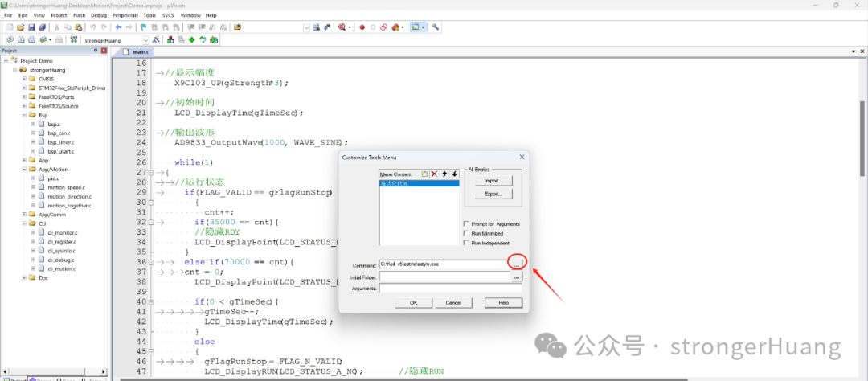
Task: Open the strongerHuang target dropdown
Action: click(146, 40)
